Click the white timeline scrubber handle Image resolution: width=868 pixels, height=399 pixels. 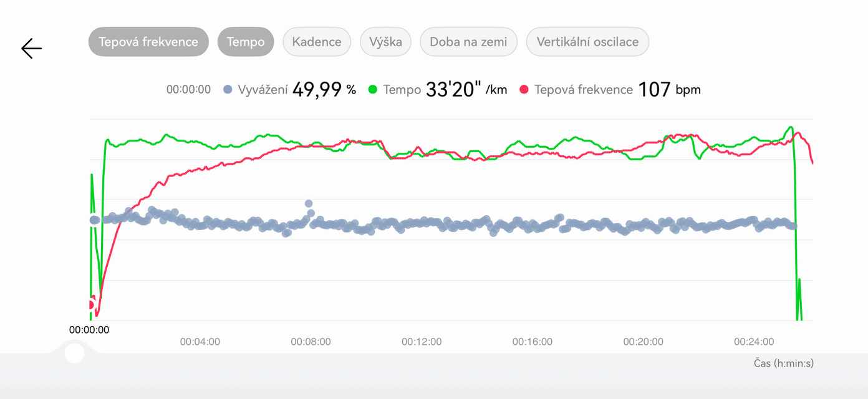(74, 353)
